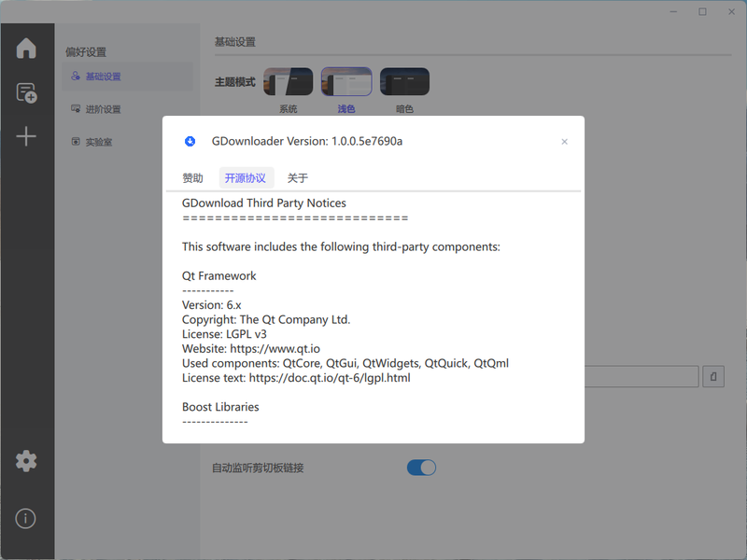This screenshot has width=747, height=560.
Task: Click the 'GDownload Third Party Notices' heading
Action: pos(264,203)
